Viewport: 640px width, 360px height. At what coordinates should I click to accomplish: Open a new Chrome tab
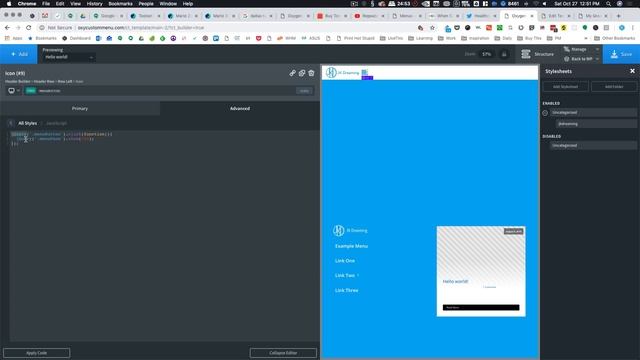(618, 16)
